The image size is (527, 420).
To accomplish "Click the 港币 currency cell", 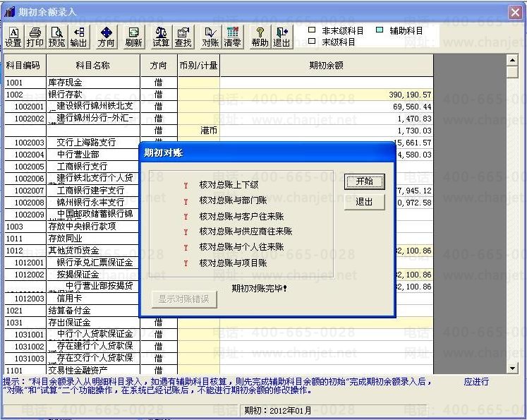I will 199,131.
